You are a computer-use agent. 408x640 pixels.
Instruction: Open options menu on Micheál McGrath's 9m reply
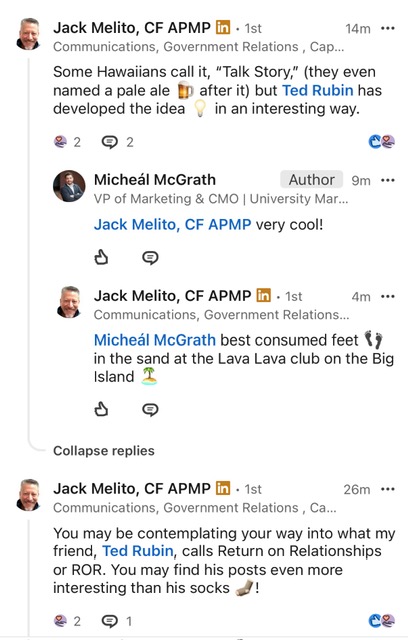coord(387,180)
